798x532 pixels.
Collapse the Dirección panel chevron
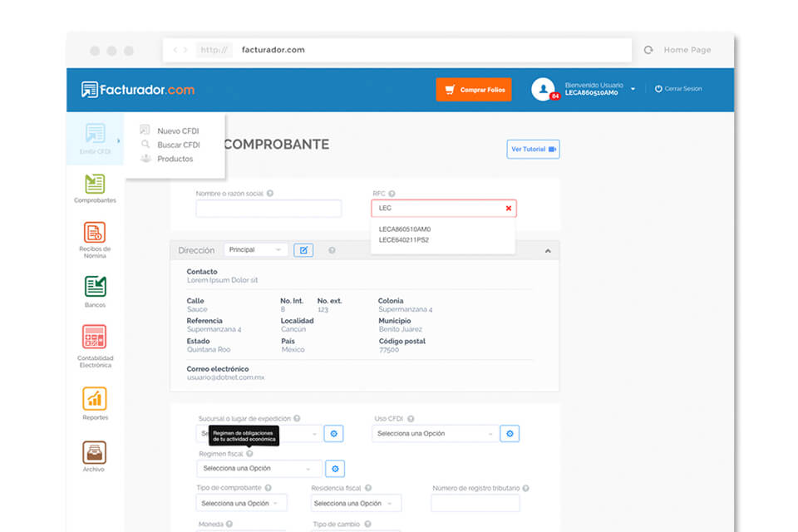tap(548, 250)
